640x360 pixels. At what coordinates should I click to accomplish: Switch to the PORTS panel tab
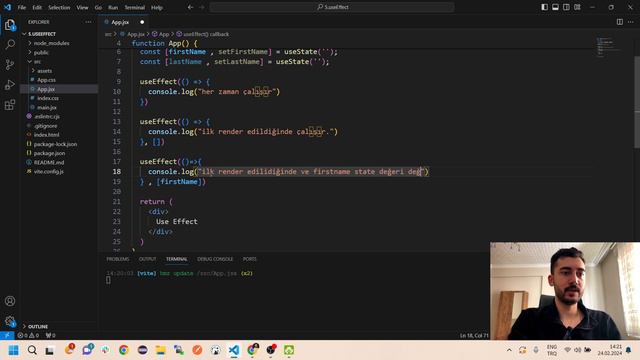pos(249,259)
